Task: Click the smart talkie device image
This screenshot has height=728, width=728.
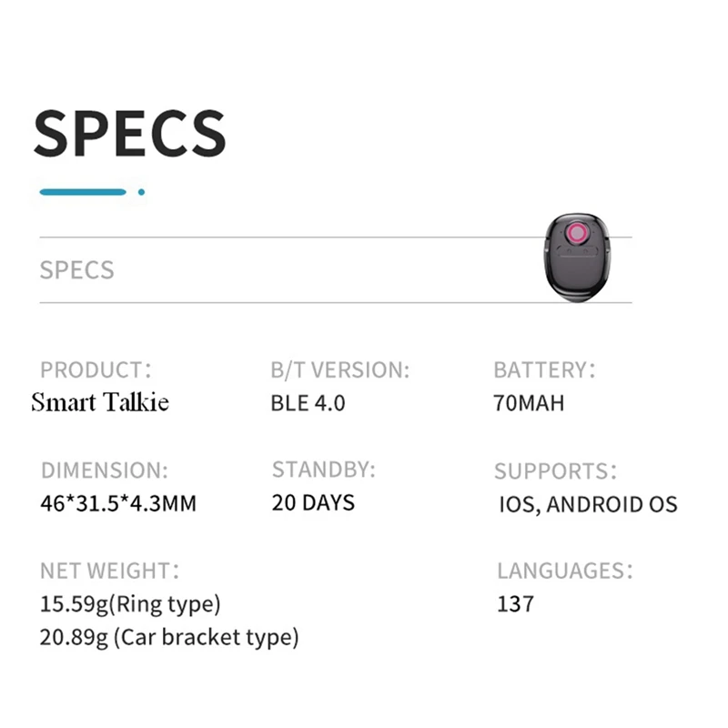Action: pos(576,268)
